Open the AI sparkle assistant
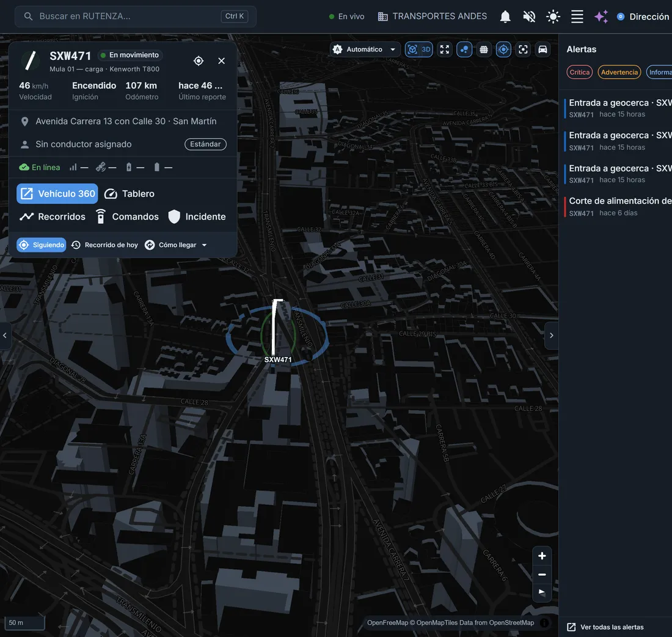The image size is (672, 637). click(x=601, y=17)
